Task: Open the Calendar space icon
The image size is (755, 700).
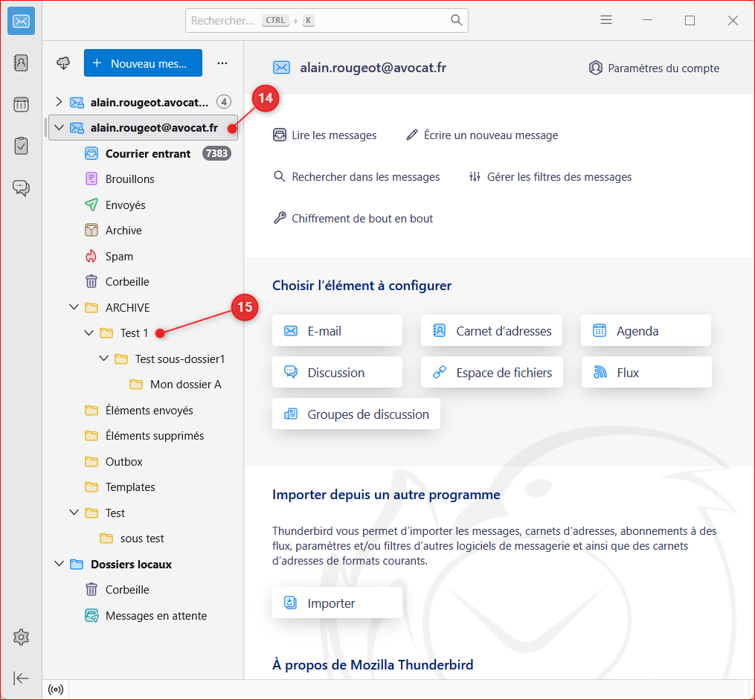Action: (x=21, y=104)
